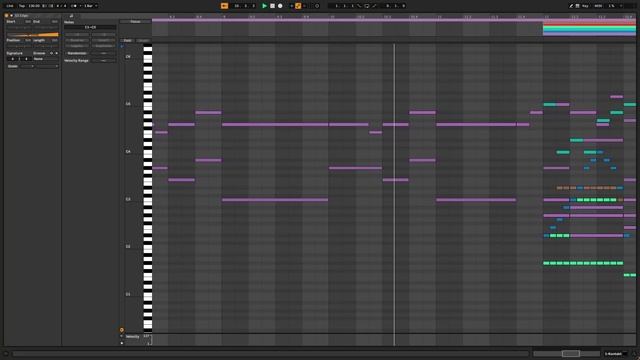The height and width of the screenshot is (360, 640).
Task: Click the add lane button below Velocity
Action: click(x=122, y=343)
